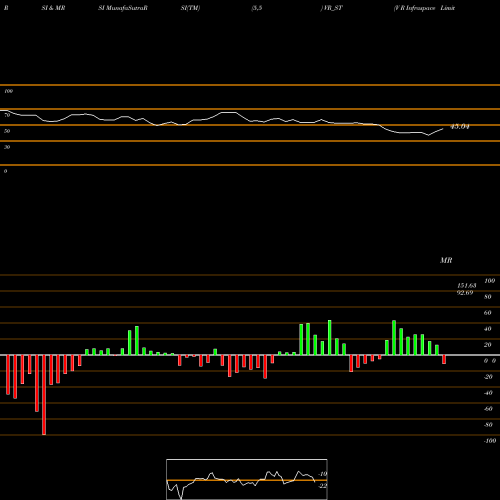This screenshot has height=500, width=500.
Task: Click the last small red bar at the right end
Action: tap(444, 359)
